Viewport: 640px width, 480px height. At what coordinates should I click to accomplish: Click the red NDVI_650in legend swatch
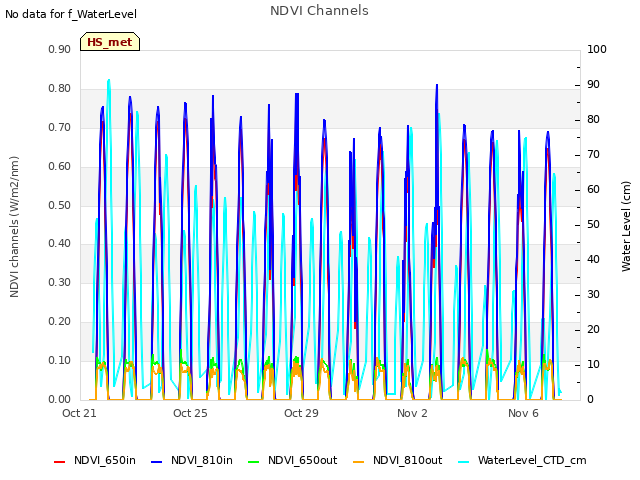click(x=60, y=462)
